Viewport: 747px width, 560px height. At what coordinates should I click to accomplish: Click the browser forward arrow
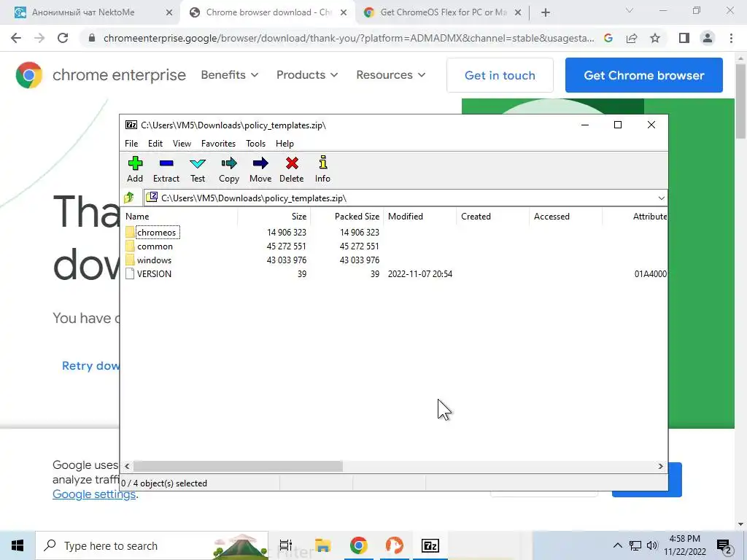39,38
